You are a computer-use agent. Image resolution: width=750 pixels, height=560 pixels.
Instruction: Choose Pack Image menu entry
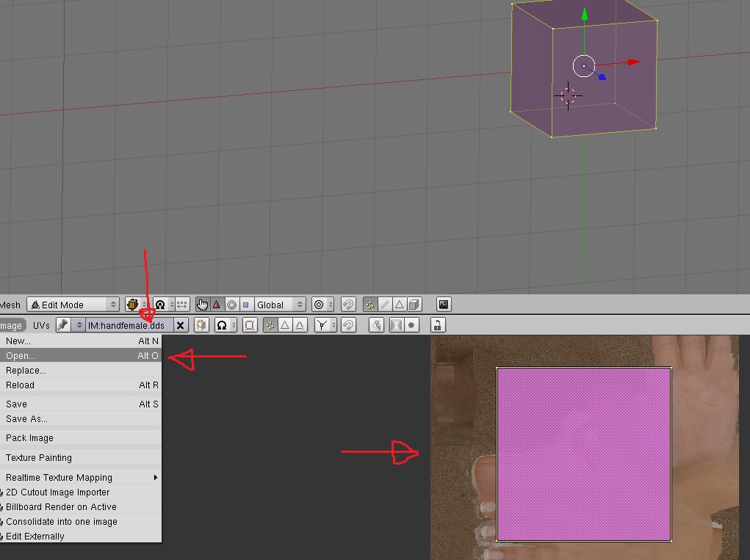81,437
